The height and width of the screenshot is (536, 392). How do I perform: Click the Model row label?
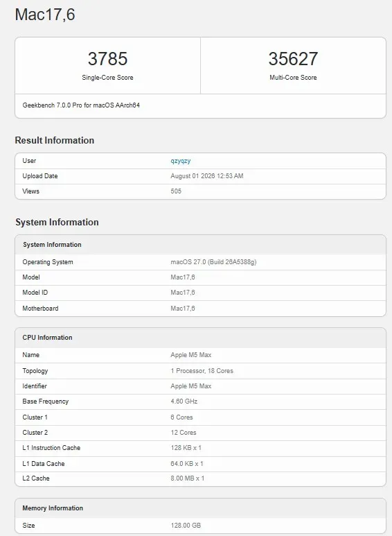[x=31, y=277]
